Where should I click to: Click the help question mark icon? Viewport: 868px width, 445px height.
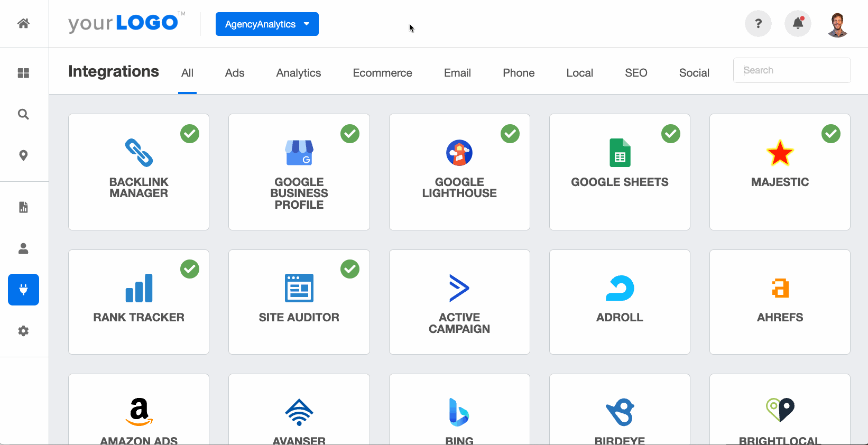(758, 23)
